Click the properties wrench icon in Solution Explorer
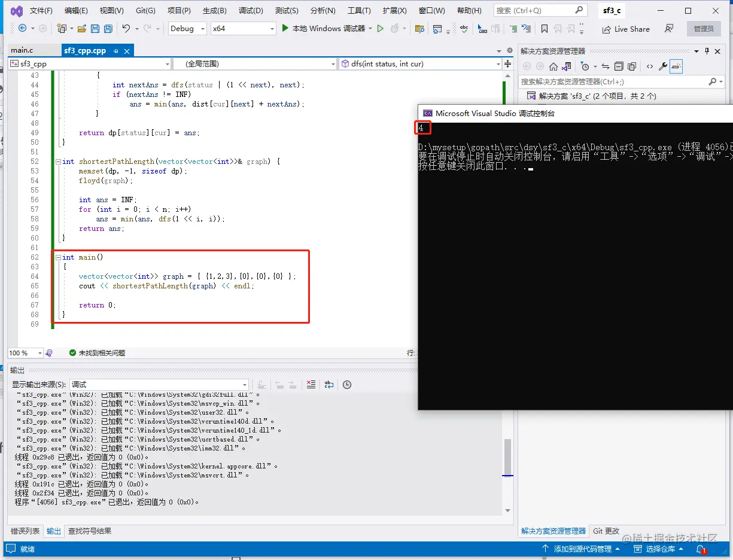This screenshot has width=733, height=560. click(x=663, y=66)
